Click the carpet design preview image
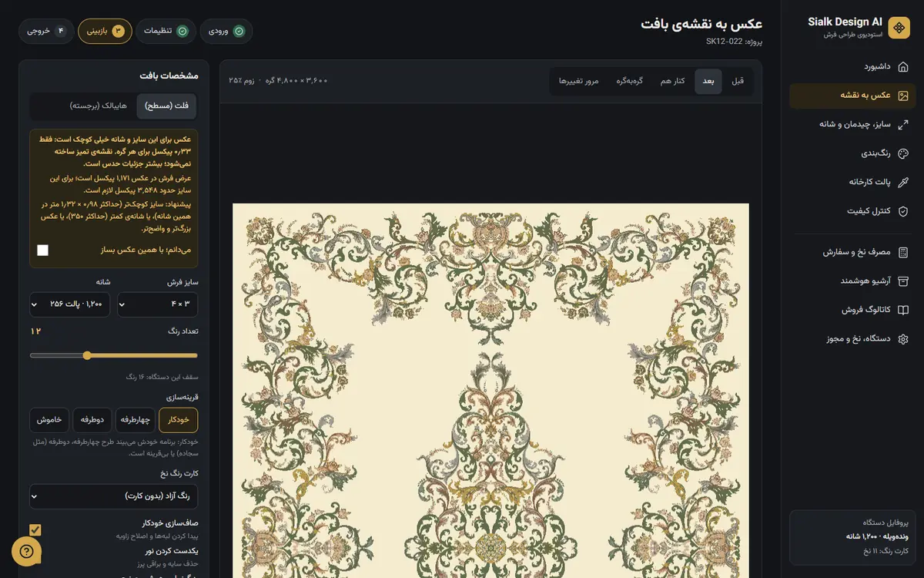Image resolution: width=924 pixels, height=578 pixels. click(490, 391)
